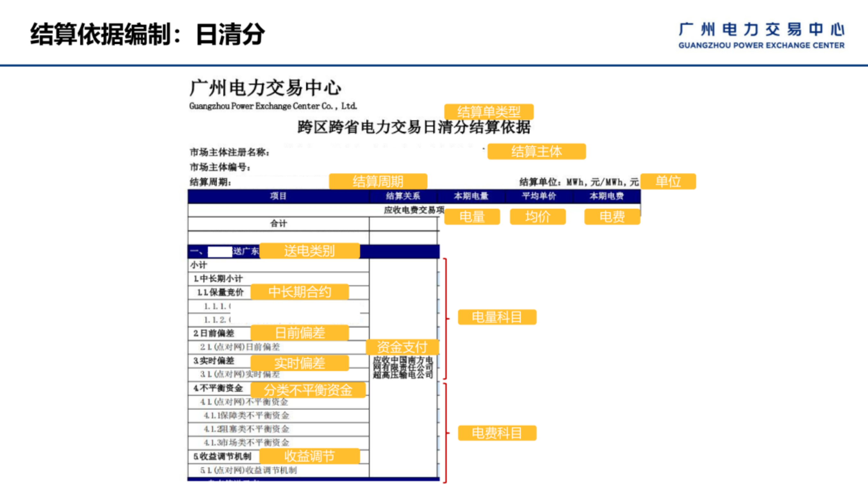Click the '市场主体注册名称:' field label
The width and height of the screenshot is (868, 489).
pyautogui.click(x=230, y=152)
